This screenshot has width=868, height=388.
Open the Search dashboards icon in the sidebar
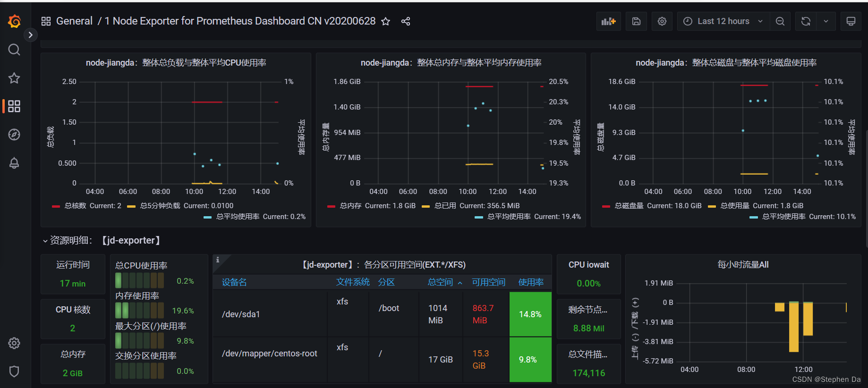14,50
